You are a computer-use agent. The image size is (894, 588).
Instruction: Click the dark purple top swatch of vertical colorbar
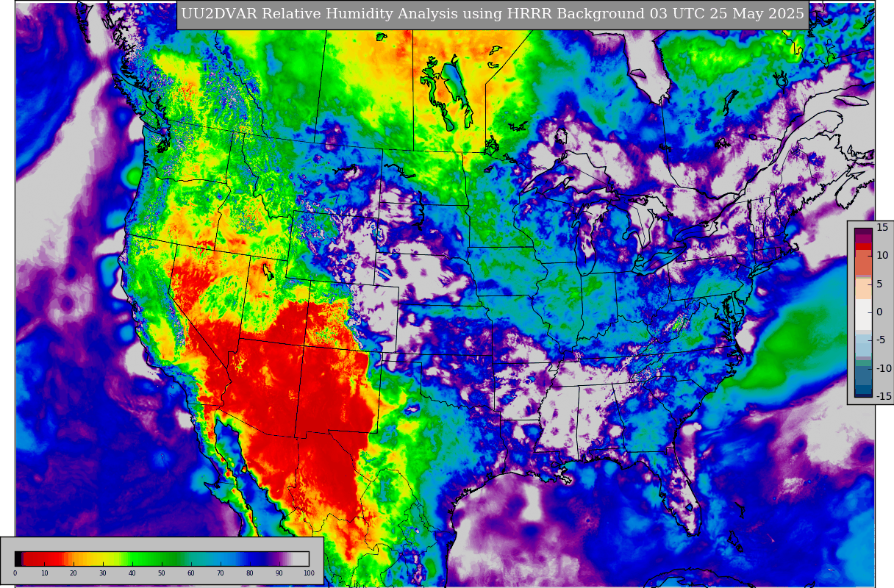tap(863, 231)
